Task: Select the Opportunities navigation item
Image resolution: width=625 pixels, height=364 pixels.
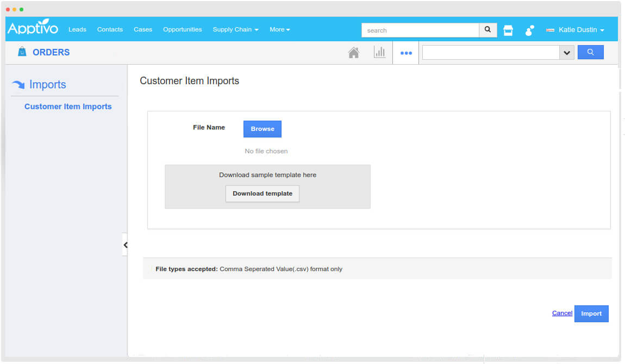Action: (182, 30)
